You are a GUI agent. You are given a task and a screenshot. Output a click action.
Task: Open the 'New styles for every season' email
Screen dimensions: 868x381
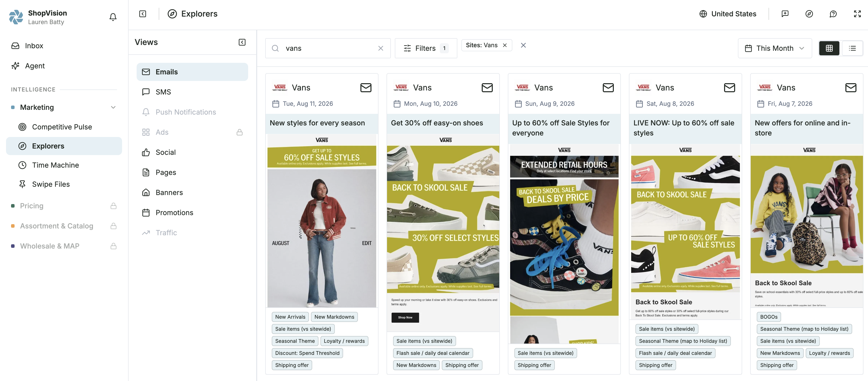[317, 123]
